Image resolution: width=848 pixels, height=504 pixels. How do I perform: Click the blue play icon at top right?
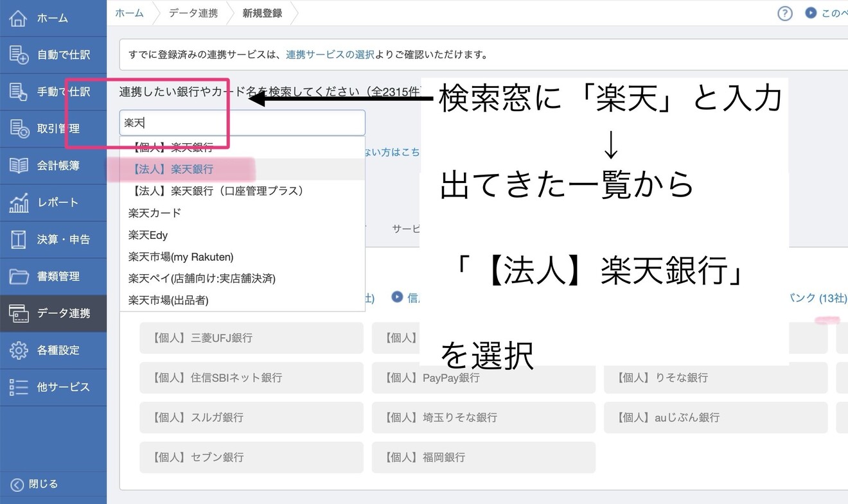pos(811,13)
